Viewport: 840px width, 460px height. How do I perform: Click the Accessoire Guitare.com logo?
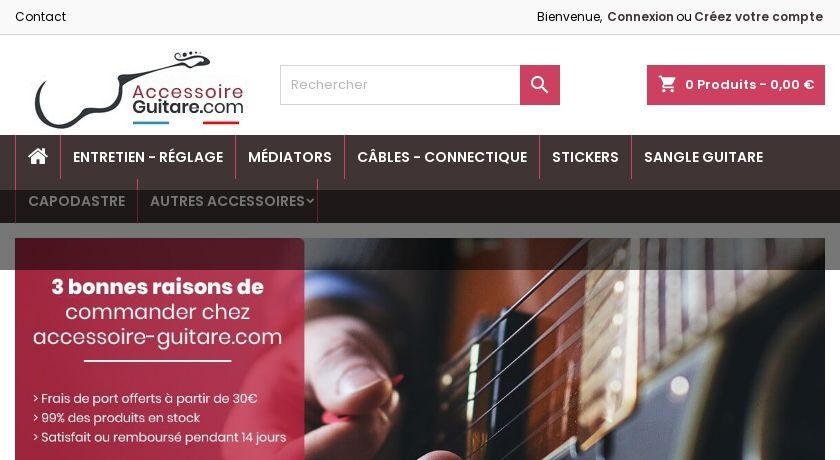click(x=139, y=89)
